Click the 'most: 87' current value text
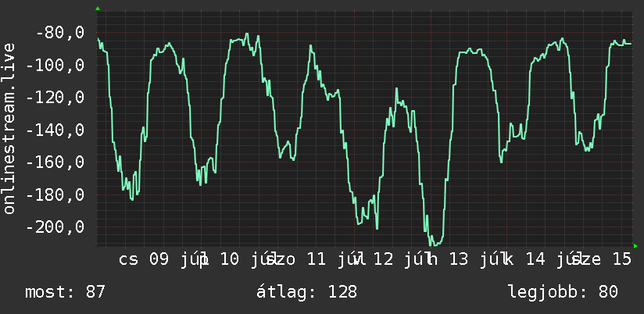 coord(66,292)
